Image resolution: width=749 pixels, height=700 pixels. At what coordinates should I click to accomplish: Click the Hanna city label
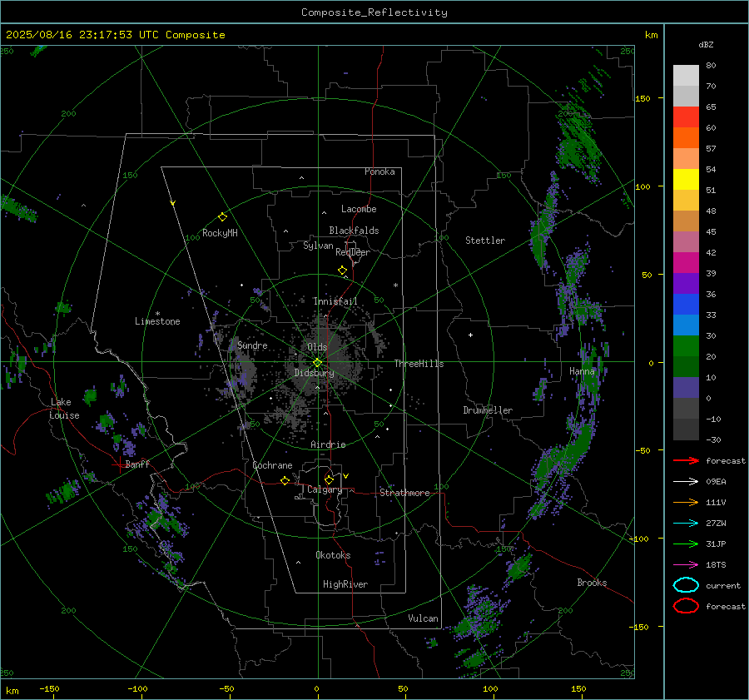click(582, 371)
